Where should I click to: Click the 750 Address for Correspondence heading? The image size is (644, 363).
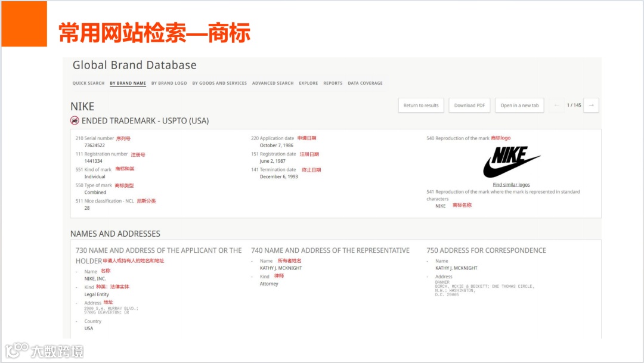(487, 250)
